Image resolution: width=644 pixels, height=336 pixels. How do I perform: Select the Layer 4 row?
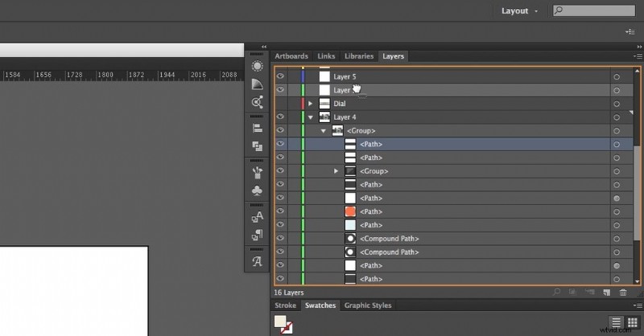453,117
